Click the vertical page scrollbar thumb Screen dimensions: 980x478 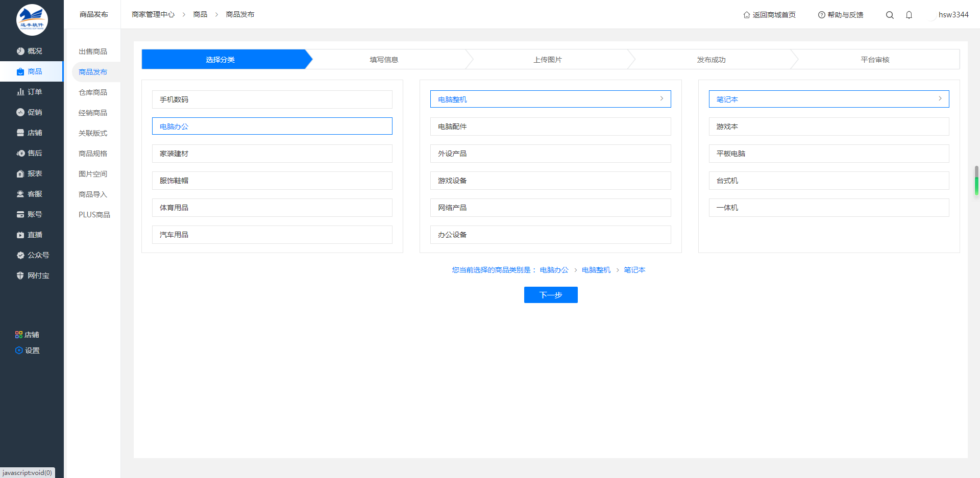tap(976, 181)
